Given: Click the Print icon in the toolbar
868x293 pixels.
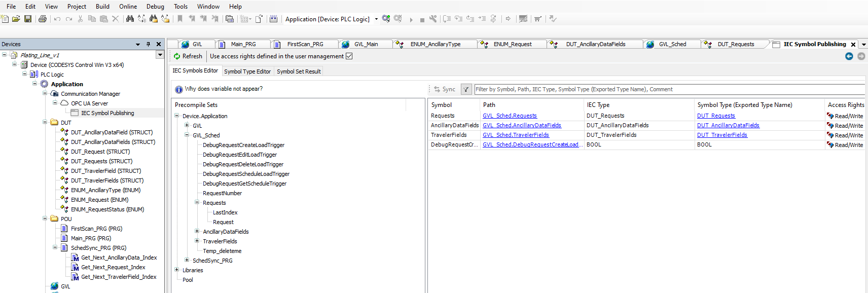Looking at the screenshot, I should pos(43,19).
